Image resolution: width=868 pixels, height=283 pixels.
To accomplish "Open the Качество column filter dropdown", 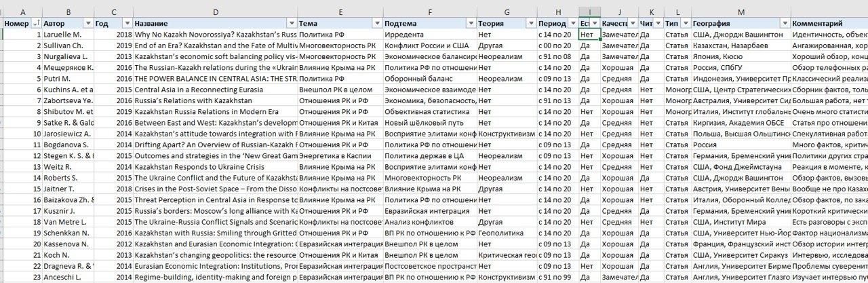I will tap(632, 23).
